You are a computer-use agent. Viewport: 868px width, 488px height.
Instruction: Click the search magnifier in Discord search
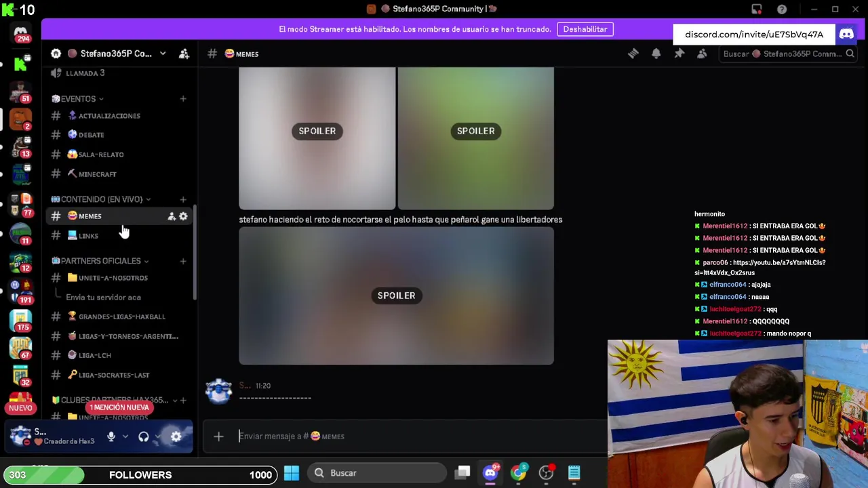(x=850, y=54)
